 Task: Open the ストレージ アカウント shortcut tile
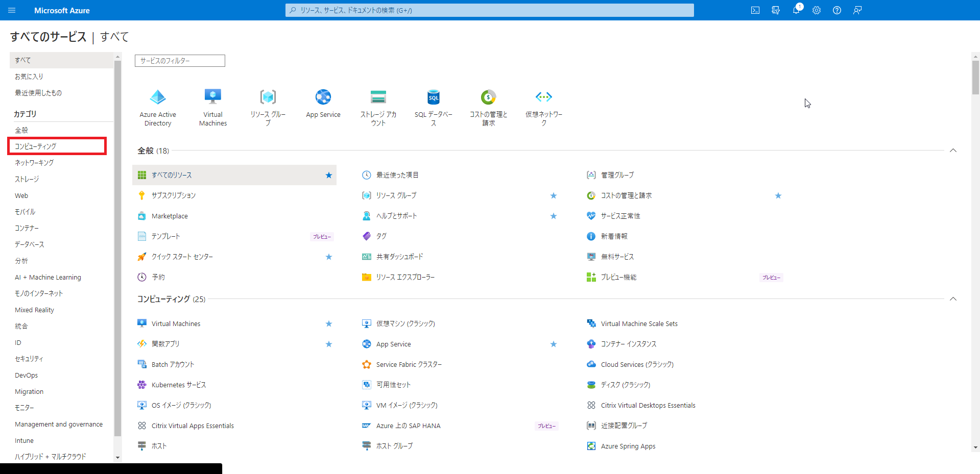click(378, 108)
